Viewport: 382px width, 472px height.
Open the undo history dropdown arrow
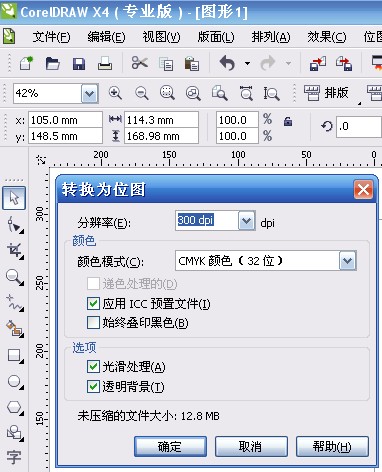tap(247, 63)
